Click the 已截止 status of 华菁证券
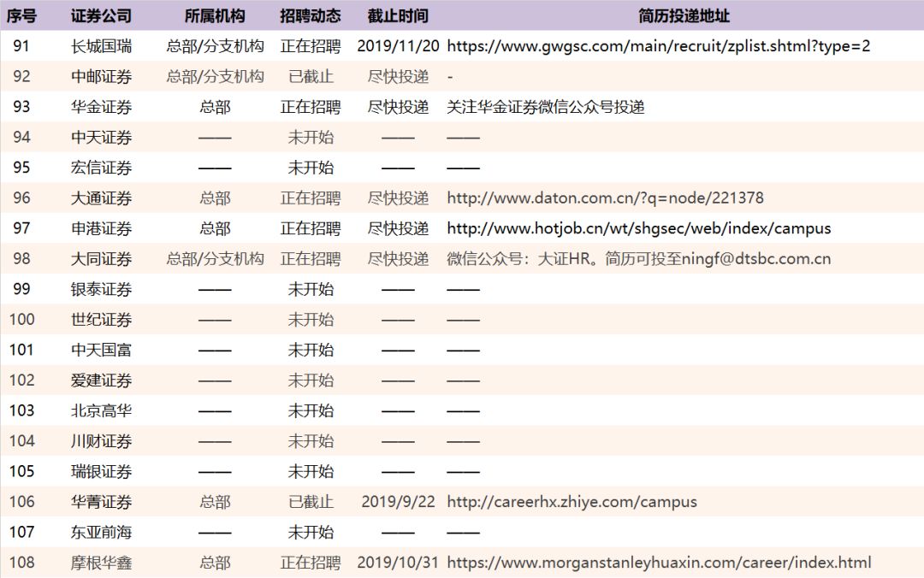 point(311,501)
